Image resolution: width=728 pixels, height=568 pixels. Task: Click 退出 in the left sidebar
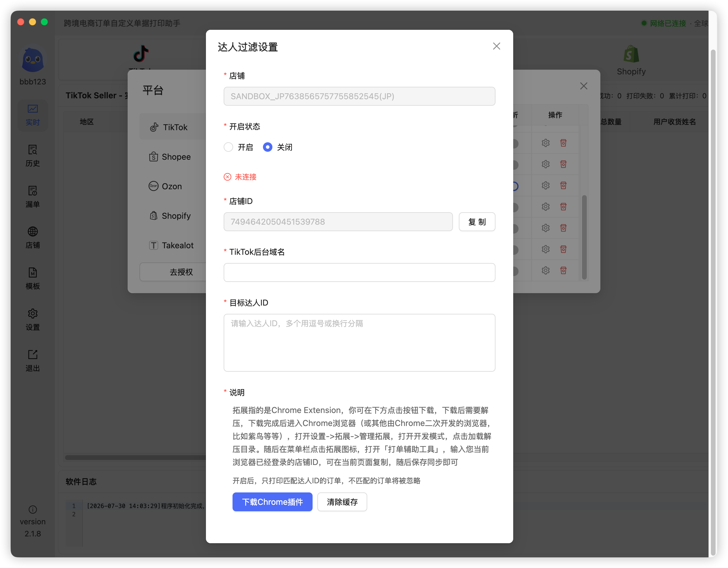(33, 361)
